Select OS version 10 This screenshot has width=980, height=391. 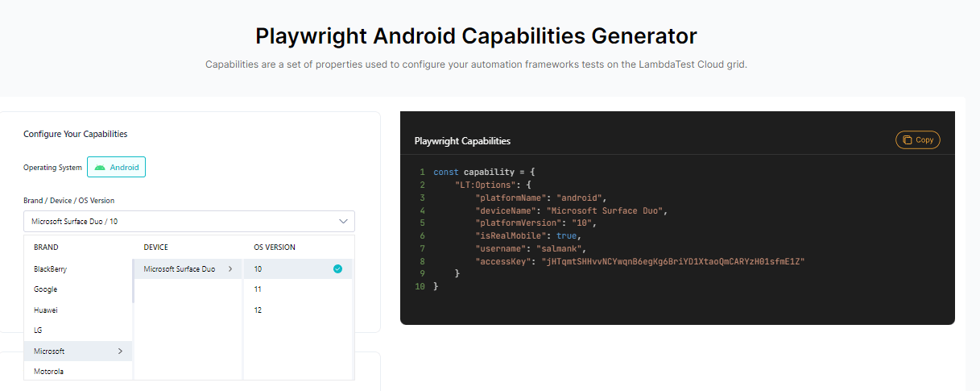(298, 268)
